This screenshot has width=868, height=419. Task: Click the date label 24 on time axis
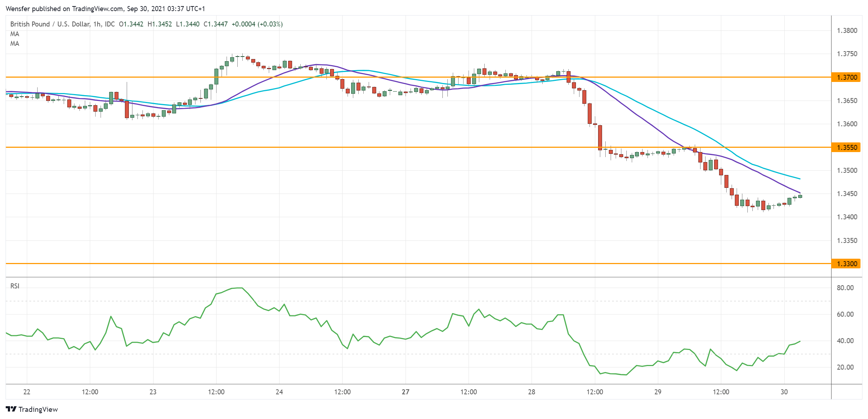coord(279,392)
